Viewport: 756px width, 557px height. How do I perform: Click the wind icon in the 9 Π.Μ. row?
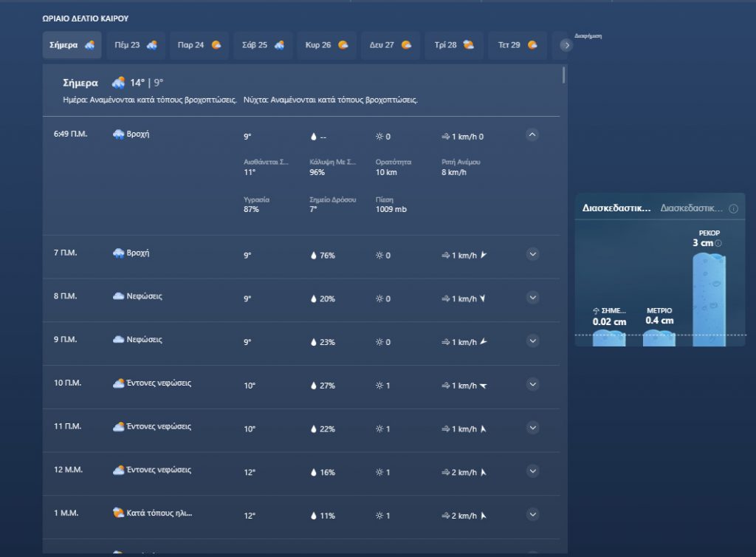[x=445, y=342]
